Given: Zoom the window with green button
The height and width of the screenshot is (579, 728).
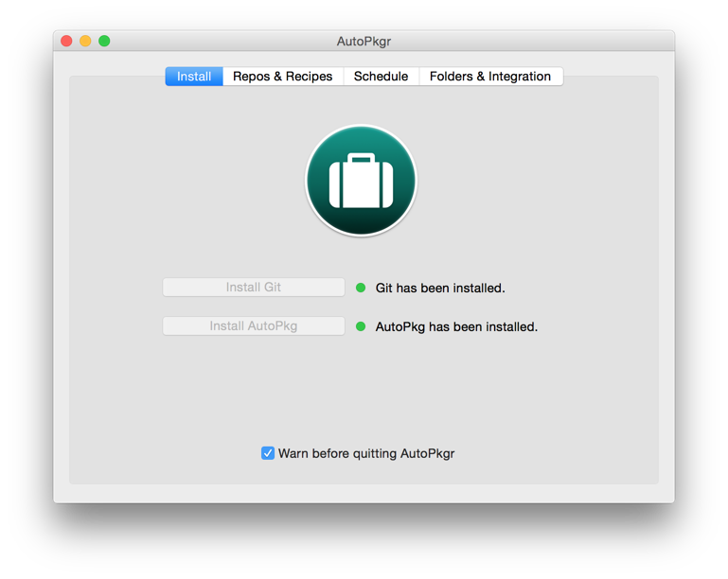Looking at the screenshot, I should pos(104,41).
